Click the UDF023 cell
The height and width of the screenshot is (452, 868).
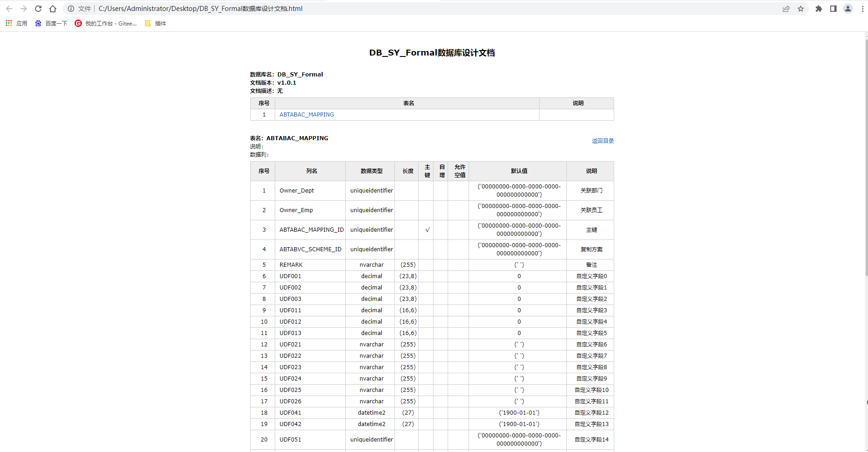point(310,367)
